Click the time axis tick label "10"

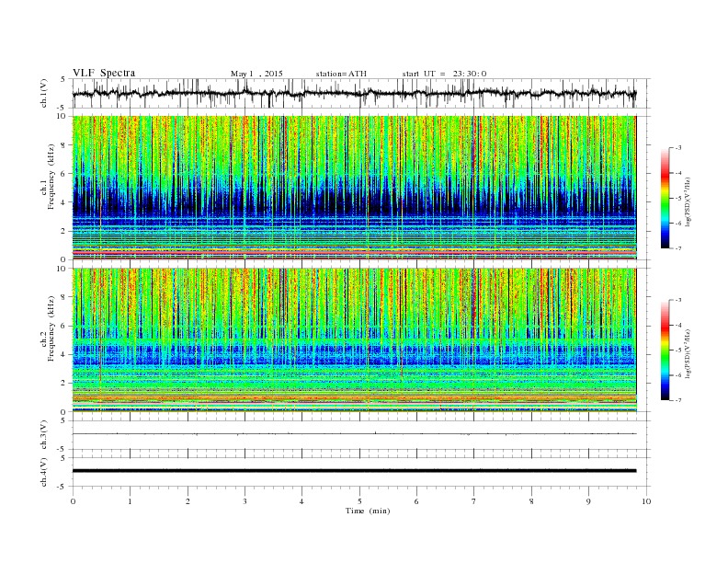coord(646,501)
